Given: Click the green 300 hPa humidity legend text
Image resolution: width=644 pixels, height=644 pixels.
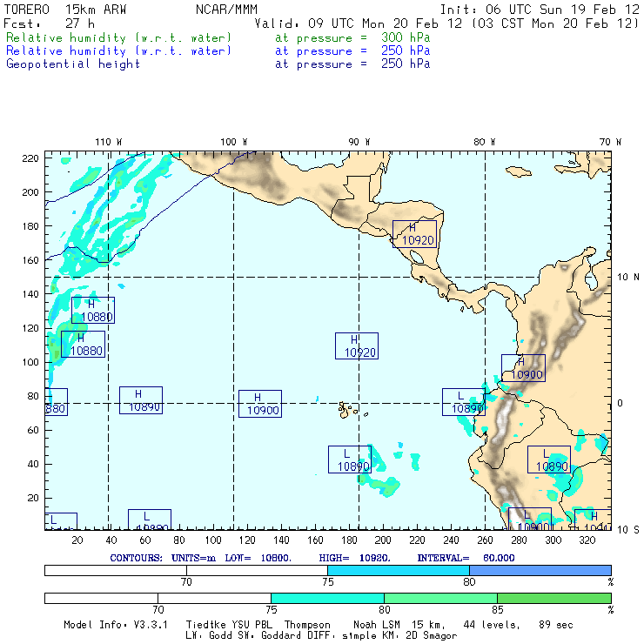Looking at the screenshot, I should [119, 38].
